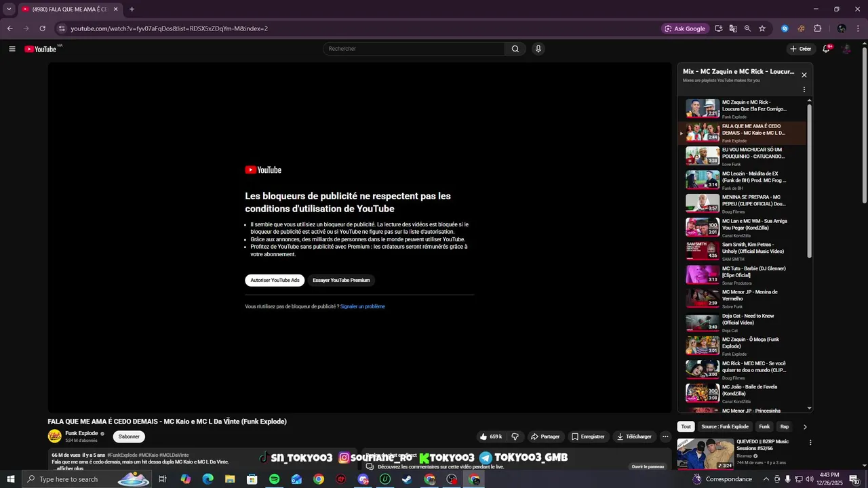Select MC Lan e MC WM Sua Amiga
The image size is (868, 488).
click(743, 228)
